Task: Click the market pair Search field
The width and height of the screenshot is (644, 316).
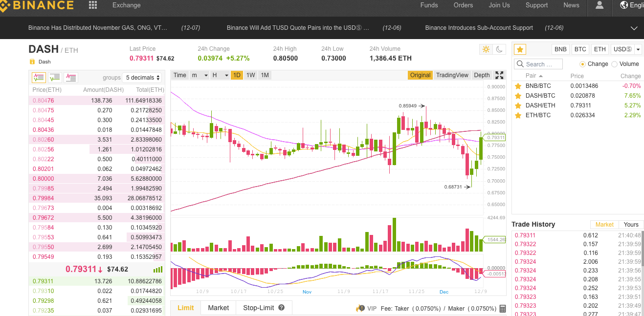Action: [x=538, y=64]
